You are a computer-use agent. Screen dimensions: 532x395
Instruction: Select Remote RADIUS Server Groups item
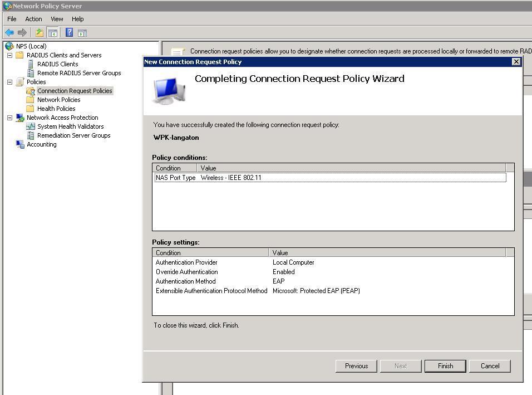coord(79,72)
